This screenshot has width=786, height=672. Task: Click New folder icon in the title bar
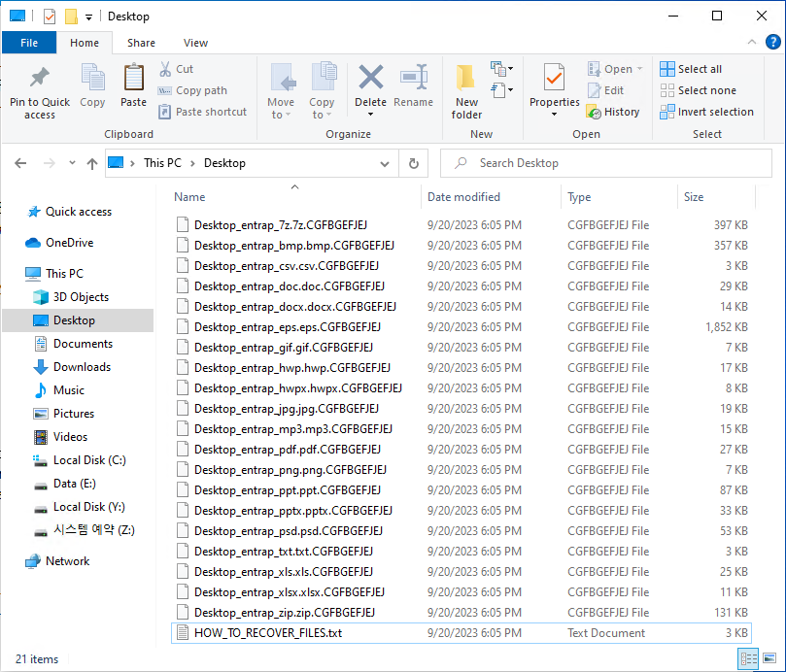coord(71,17)
